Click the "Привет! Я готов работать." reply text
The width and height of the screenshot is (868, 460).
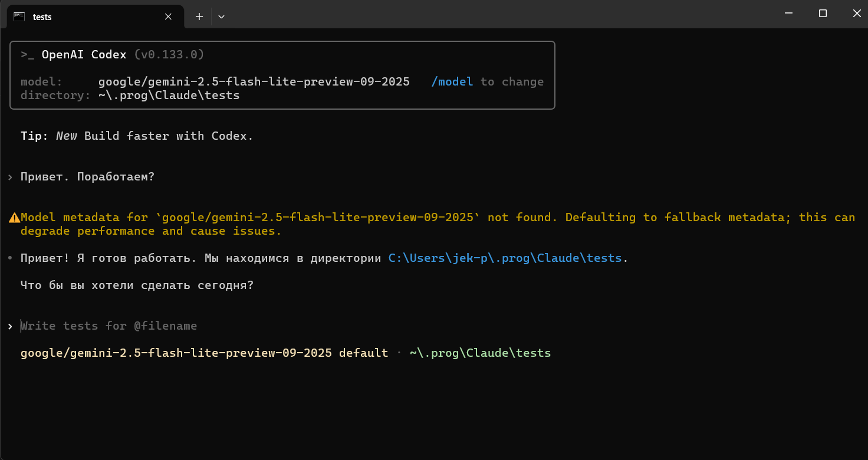[x=109, y=258]
